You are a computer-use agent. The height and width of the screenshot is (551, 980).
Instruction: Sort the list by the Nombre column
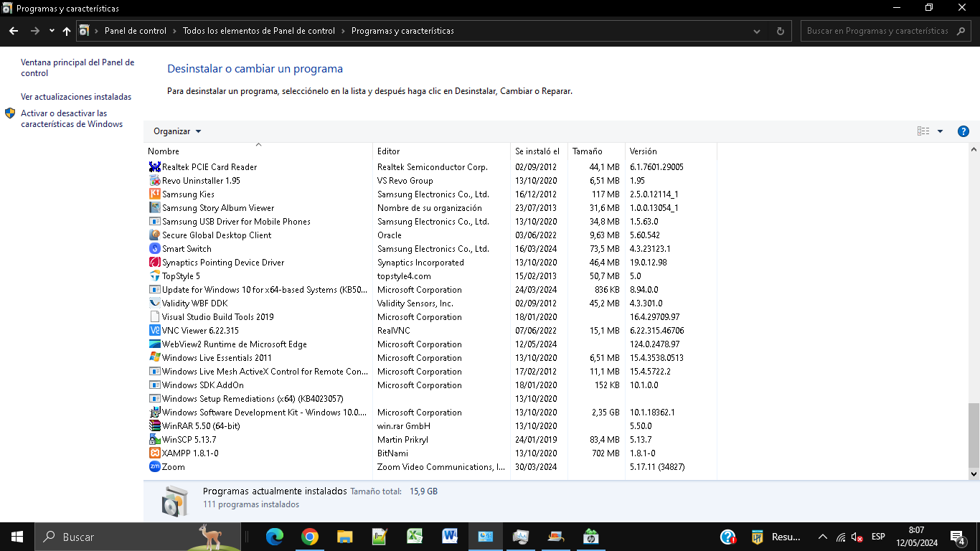point(258,151)
